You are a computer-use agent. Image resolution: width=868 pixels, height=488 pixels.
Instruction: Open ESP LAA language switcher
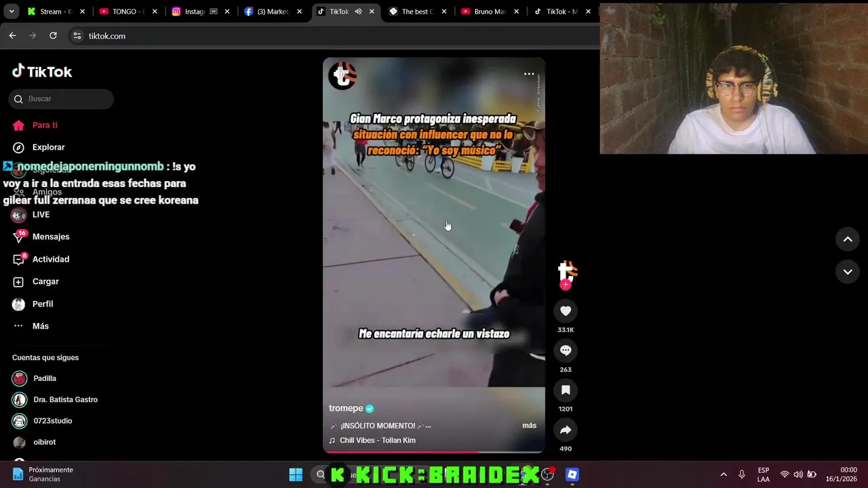click(764, 474)
